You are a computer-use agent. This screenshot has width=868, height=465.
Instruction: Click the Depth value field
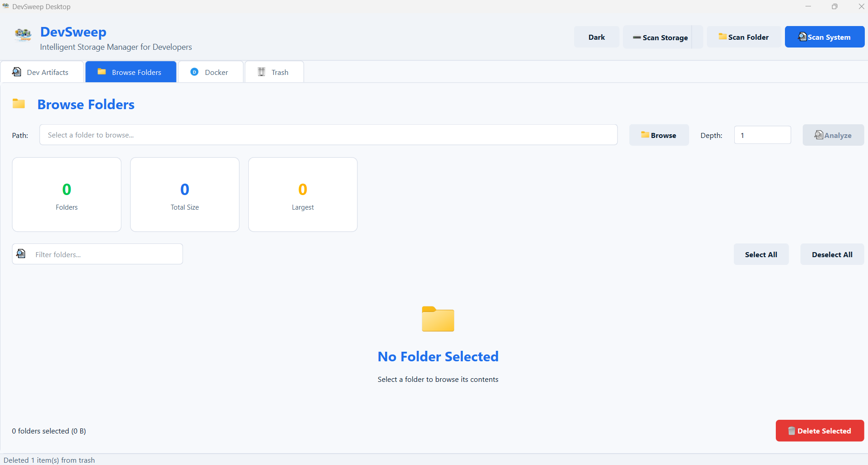[762, 135]
